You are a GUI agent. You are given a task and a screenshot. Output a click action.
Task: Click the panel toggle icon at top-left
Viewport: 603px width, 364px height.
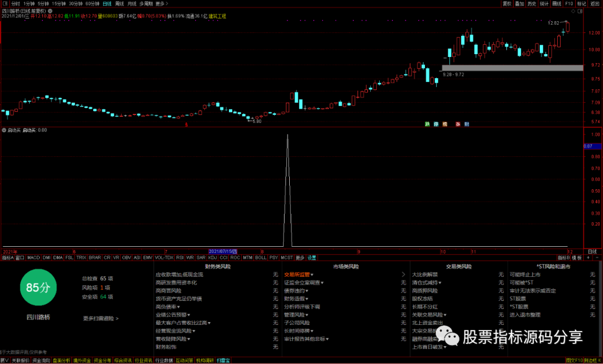(x=5, y=3)
